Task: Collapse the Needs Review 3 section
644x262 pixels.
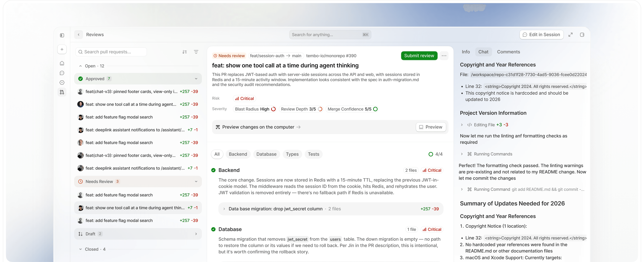Action: (x=196, y=182)
